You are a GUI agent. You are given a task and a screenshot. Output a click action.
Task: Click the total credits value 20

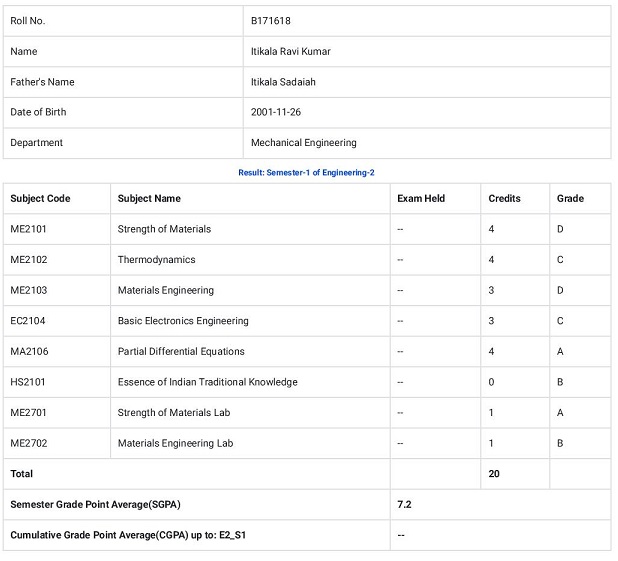[x=494, y=474]
